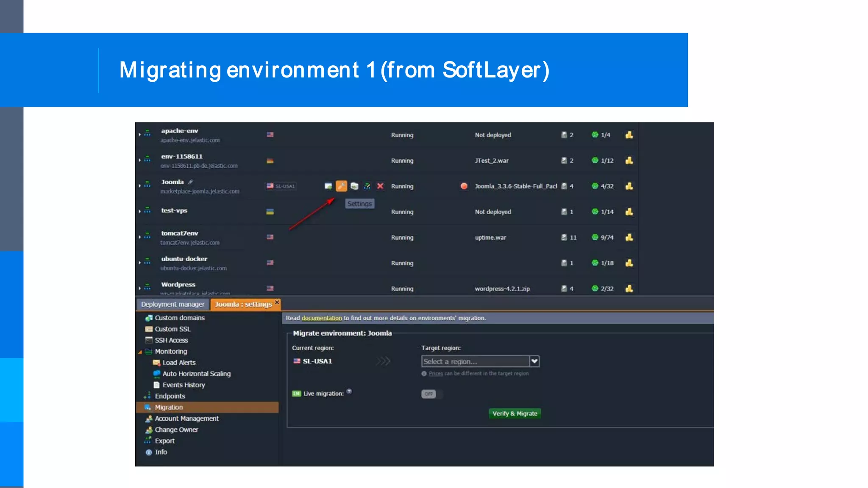Click billing coins icon for Joomla row

(629, 186)
